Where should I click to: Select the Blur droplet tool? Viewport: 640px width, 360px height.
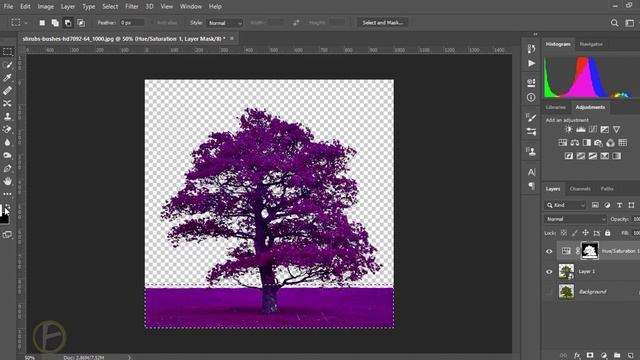7,142
